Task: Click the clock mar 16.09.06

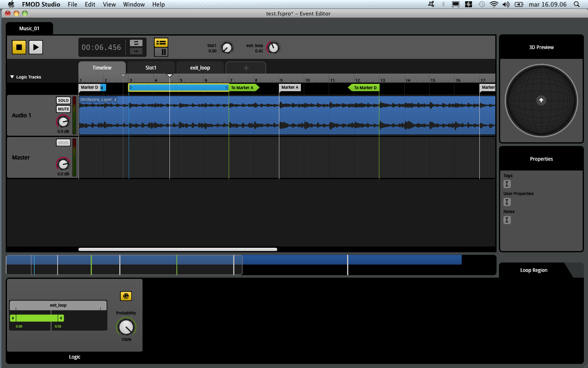Action: (548, 4)
